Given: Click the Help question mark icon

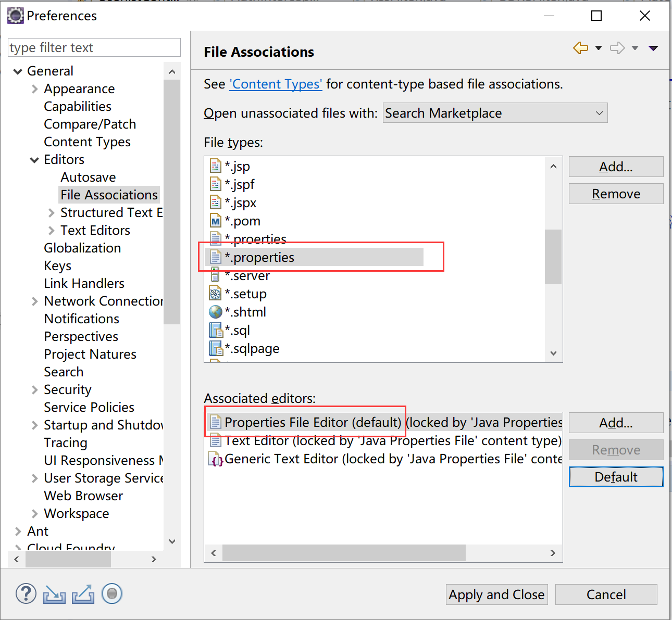Looking at the screenshot, I should pos(26,593).
